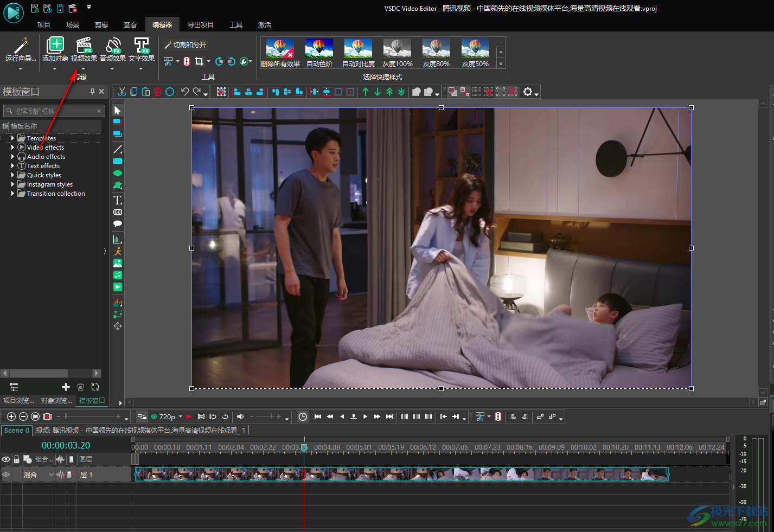Toggle visibility of 图层 header row
Viewport: 774px width, 532px height.
click(6, 459)
